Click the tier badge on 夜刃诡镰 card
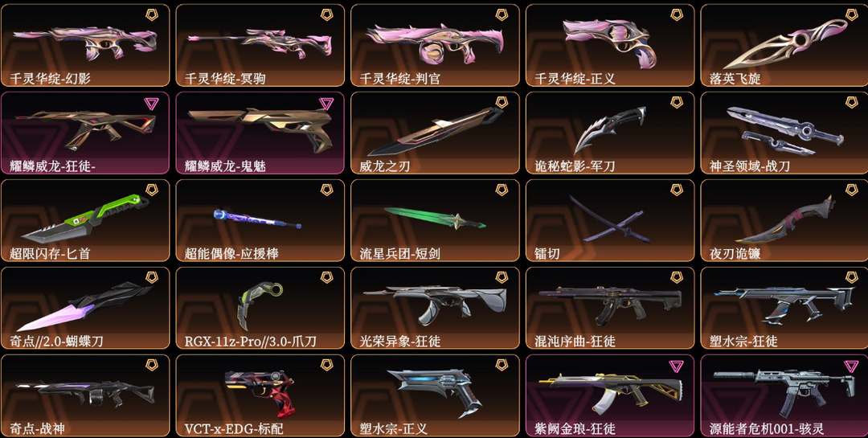This screenshot has width=868, height=438. click(x=851, y=190)
